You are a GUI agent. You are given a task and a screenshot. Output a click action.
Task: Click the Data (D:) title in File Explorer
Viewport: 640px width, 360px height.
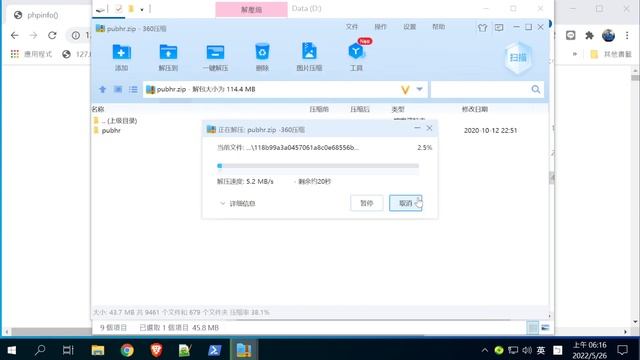pos(306,8)
